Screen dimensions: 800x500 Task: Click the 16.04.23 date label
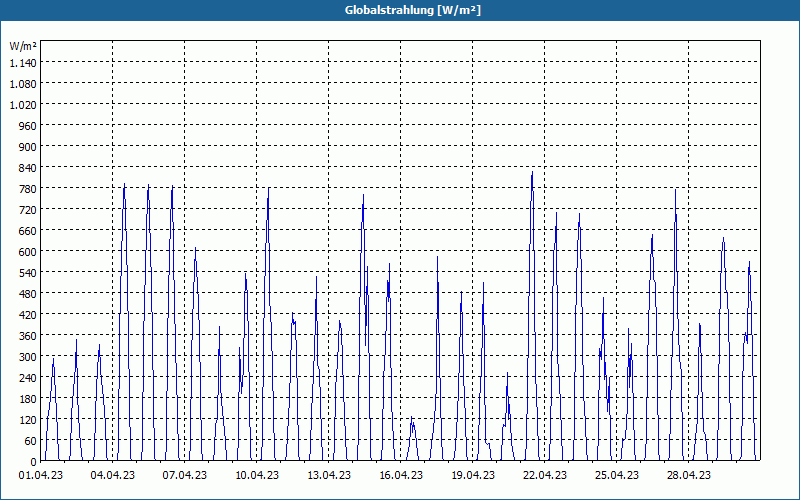pyautogui.click(x=401, y=475)
